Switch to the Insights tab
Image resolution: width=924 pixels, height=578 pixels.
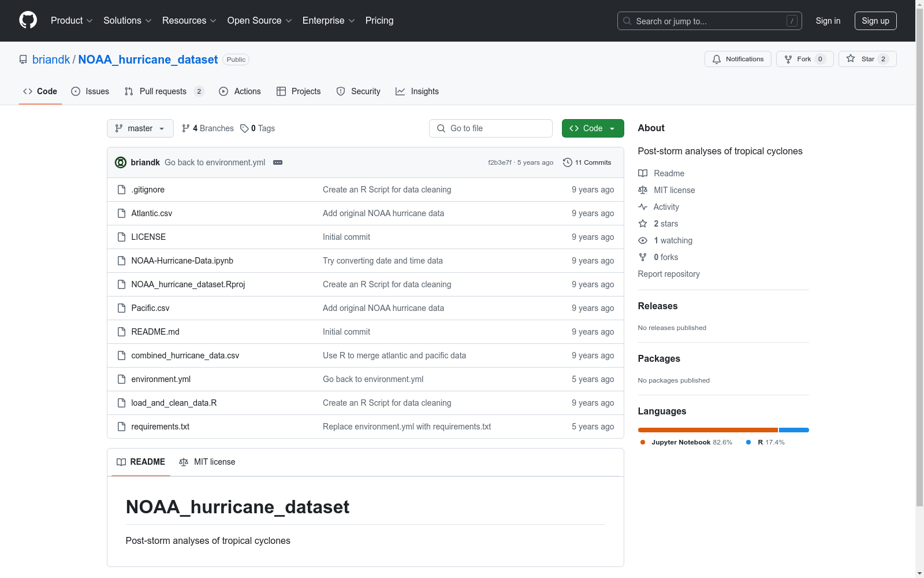click(x=417, y=91)
